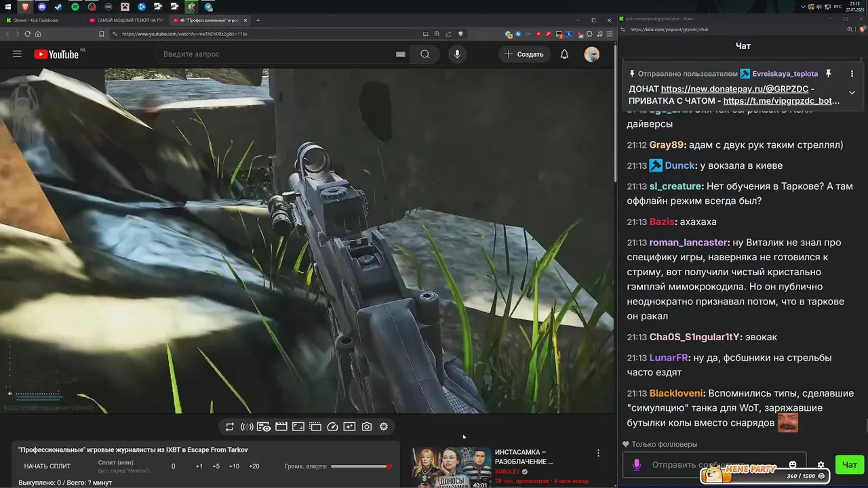Open Steam from the taskbar

click(58, 7)
